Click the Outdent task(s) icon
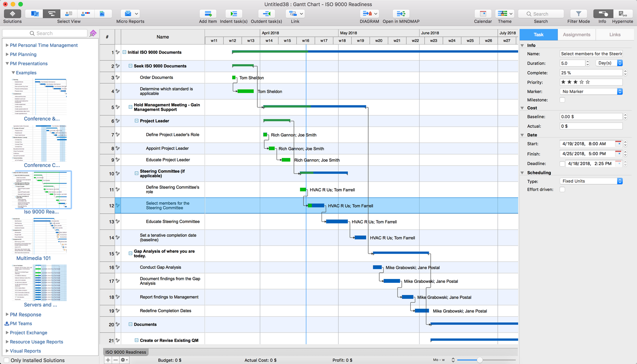 click(266, 14)
